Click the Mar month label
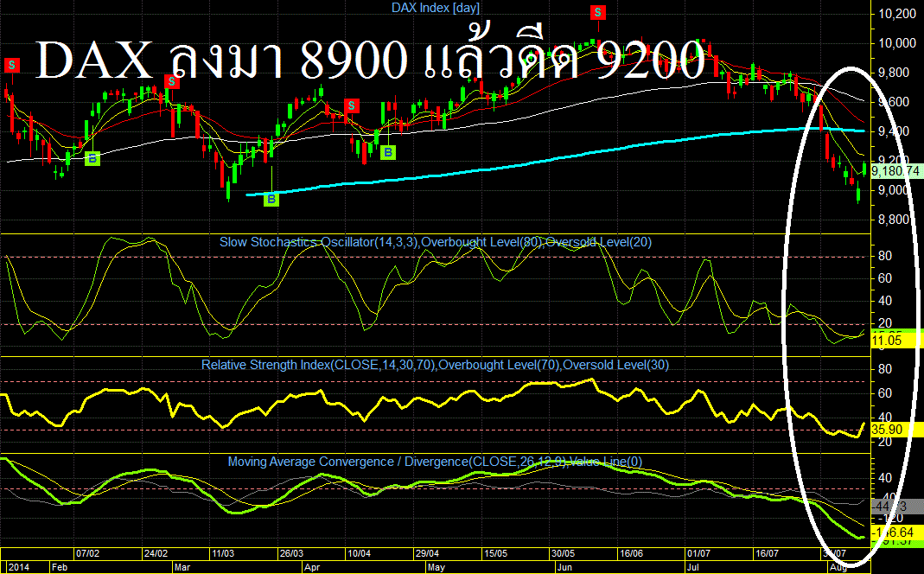 (182, 567)
